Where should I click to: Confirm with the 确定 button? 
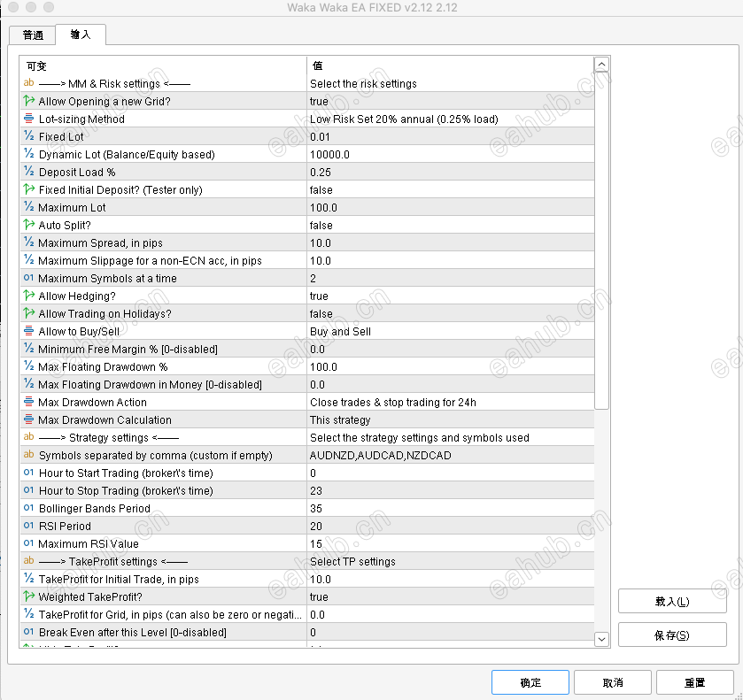[530, 682]
